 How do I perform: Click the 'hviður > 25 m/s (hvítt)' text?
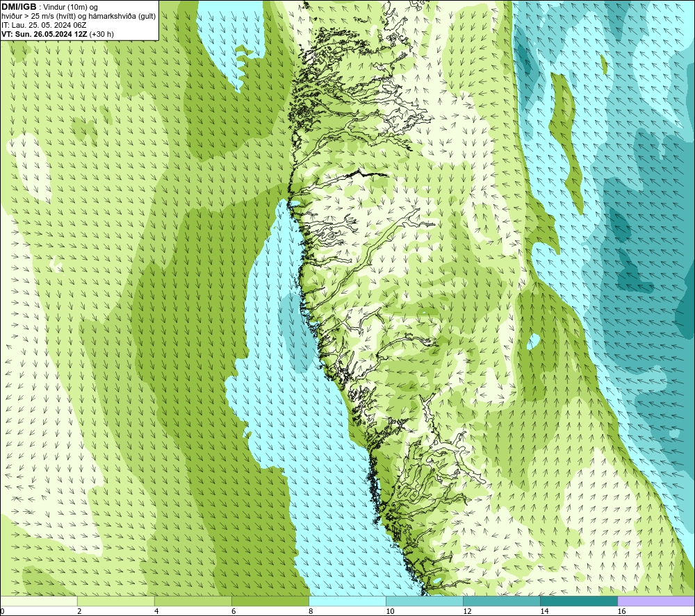click(x=38, y=17)
